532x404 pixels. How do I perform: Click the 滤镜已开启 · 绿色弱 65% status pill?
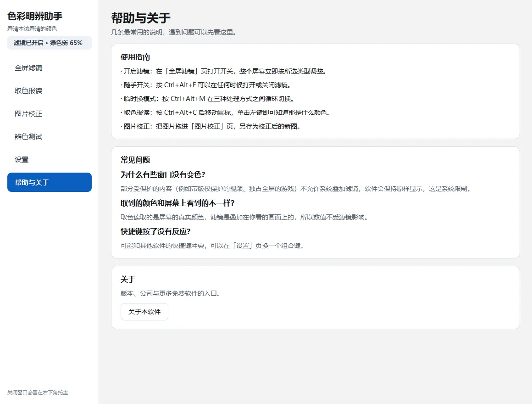[50, 43]
